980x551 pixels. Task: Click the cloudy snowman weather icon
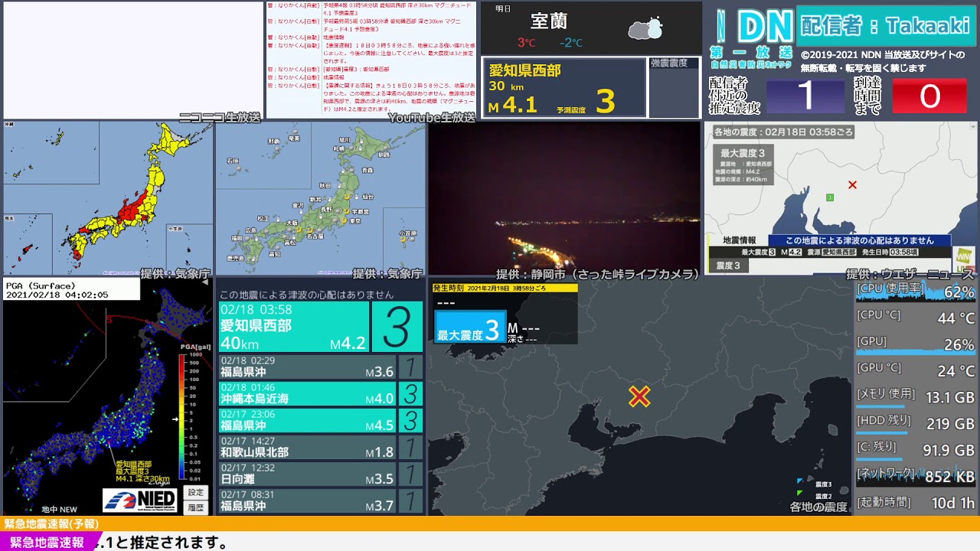click(x=645, y=30)
